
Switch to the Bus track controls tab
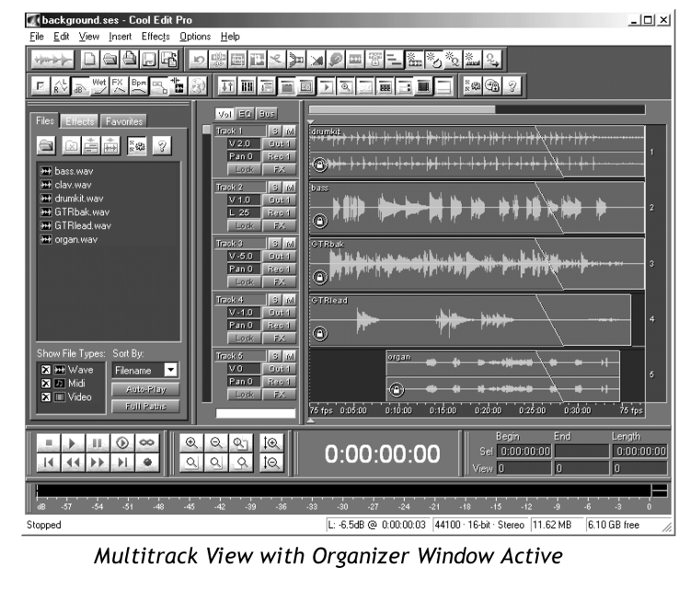point(266,114)
